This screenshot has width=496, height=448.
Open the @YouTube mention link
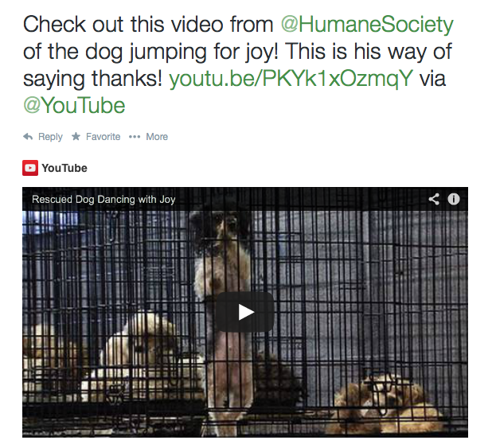[74, 105]
